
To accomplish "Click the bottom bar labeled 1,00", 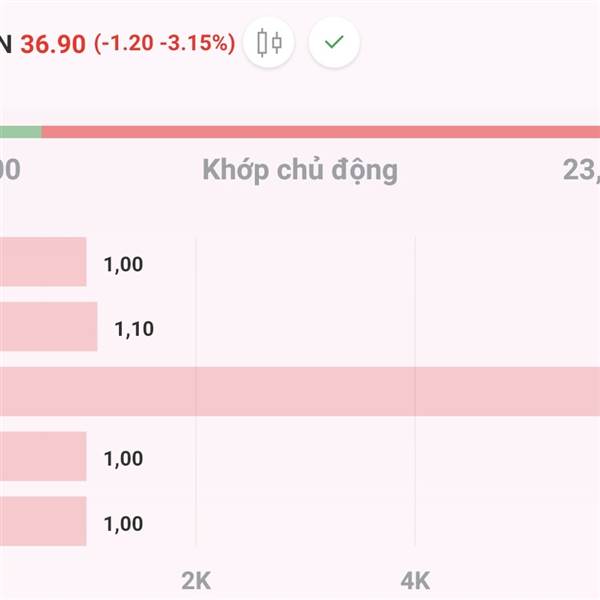I will tap(43, 521).
